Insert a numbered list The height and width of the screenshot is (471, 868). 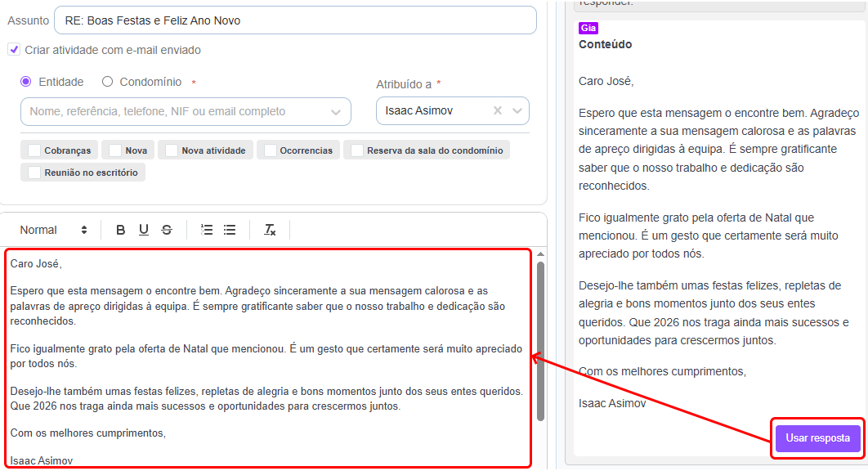point(207,230)
